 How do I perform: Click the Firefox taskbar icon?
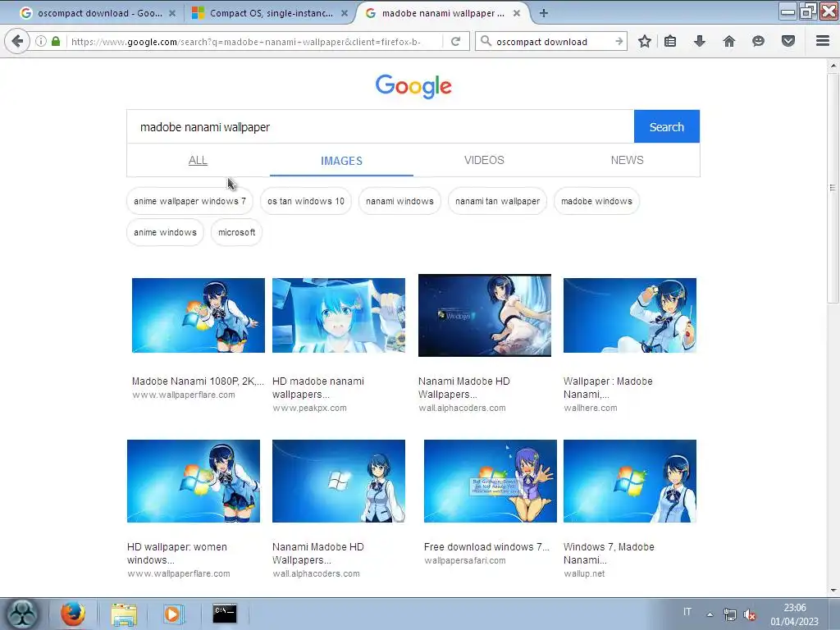pos(73,614)
